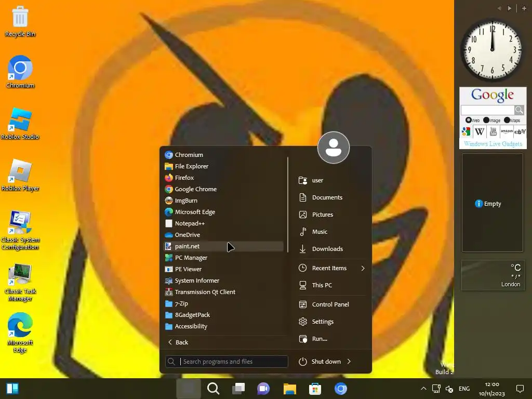This screenshot has width=532, height=399.
Task: Launch Transmission Qt Client
Action: point(223,292)
